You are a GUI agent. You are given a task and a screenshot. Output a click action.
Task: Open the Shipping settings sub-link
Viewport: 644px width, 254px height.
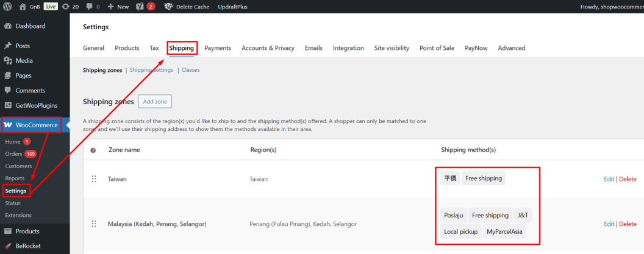[x=151, y=70]
